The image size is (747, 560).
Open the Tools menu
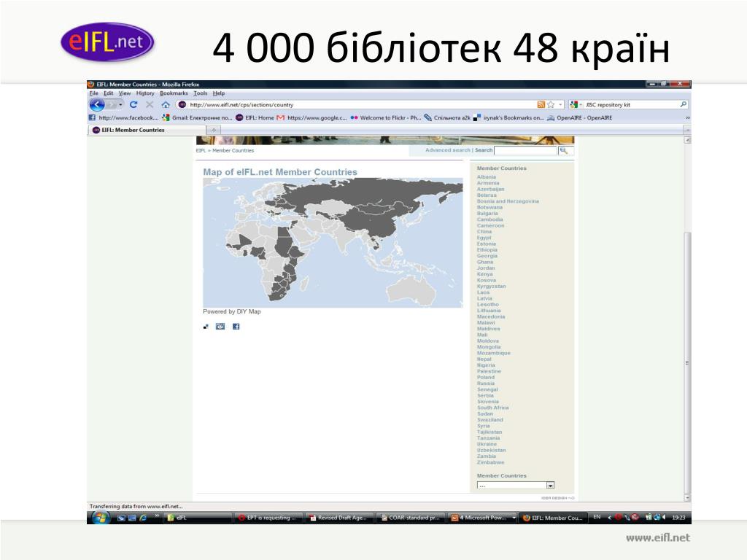[x=201, y=93]
